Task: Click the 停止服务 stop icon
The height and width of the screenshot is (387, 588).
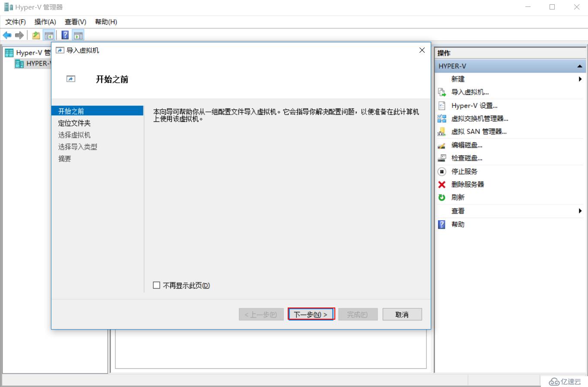Action: (x=442, y=171)
